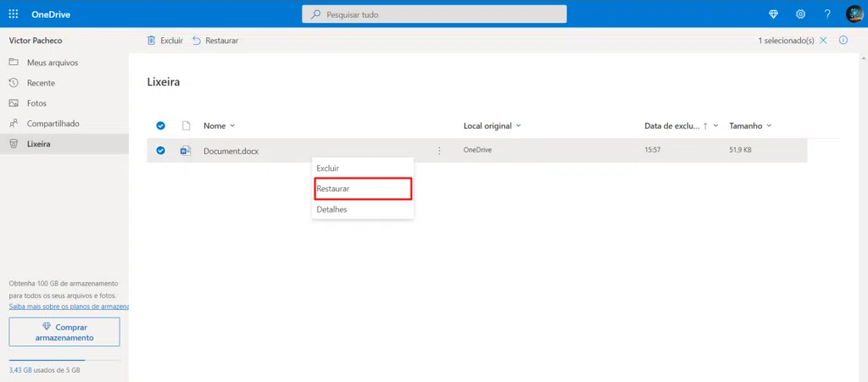Screen dimensions: 868x382
Task: Open the premium diamond icon in header
Action: pyautogui.click(x=773, y=14)
